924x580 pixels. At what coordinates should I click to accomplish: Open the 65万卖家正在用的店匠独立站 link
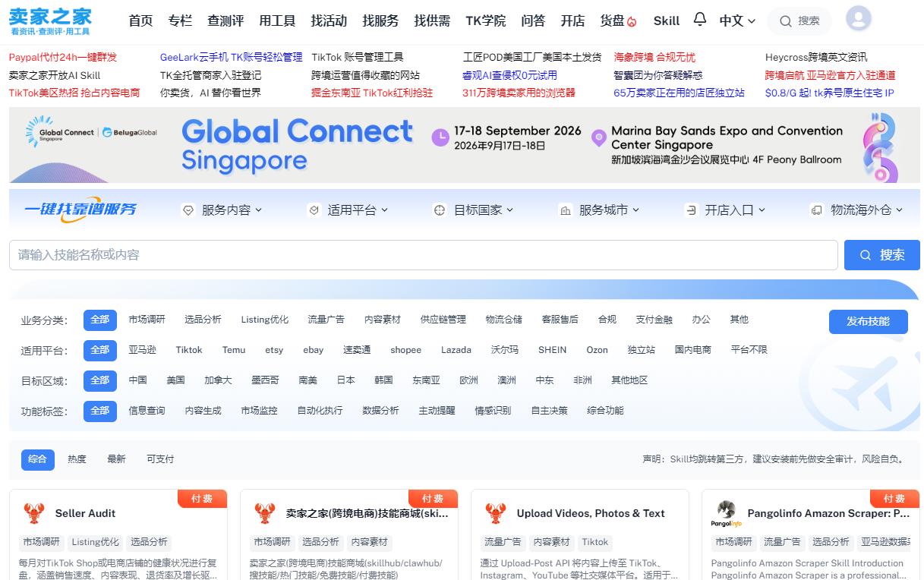(680, 93)
